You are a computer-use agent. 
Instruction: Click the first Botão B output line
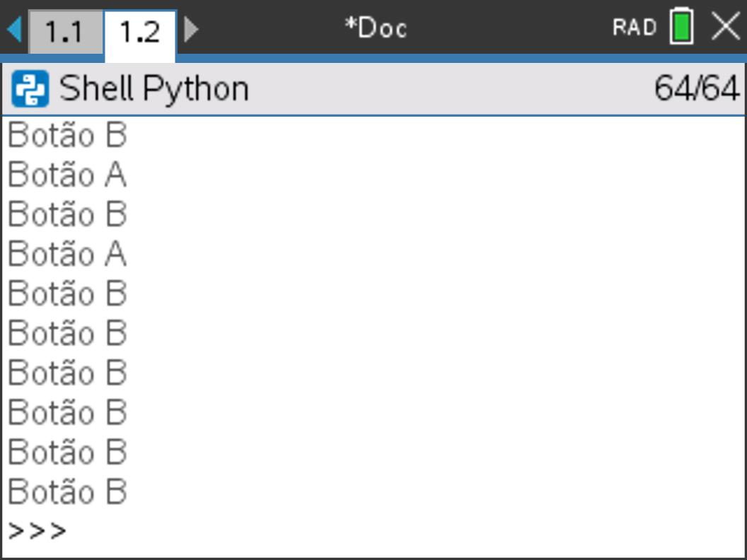pos(67,135)
